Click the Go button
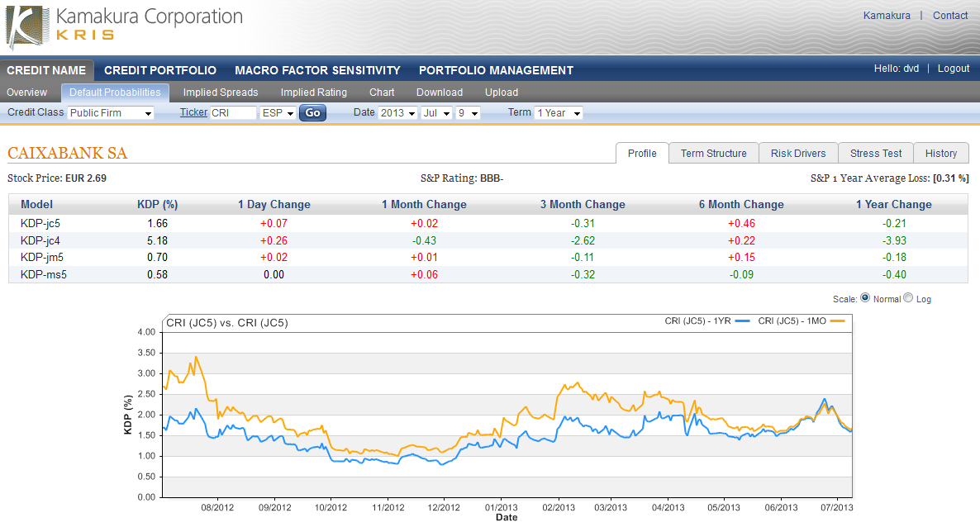This screenshot has width=980, height=527. (x=312, y=112)
